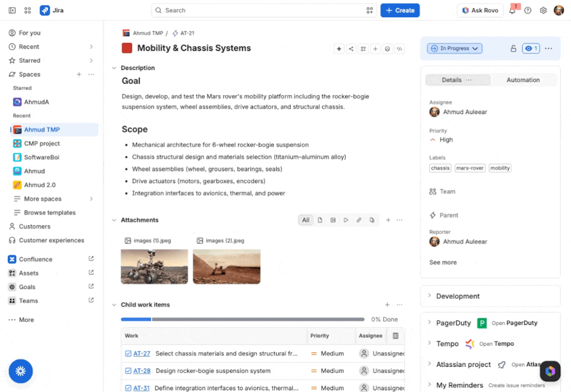Viewport: 571px width, 392px height.
Task: Collapse the sidebar using the panel icon
Action: 12,10
